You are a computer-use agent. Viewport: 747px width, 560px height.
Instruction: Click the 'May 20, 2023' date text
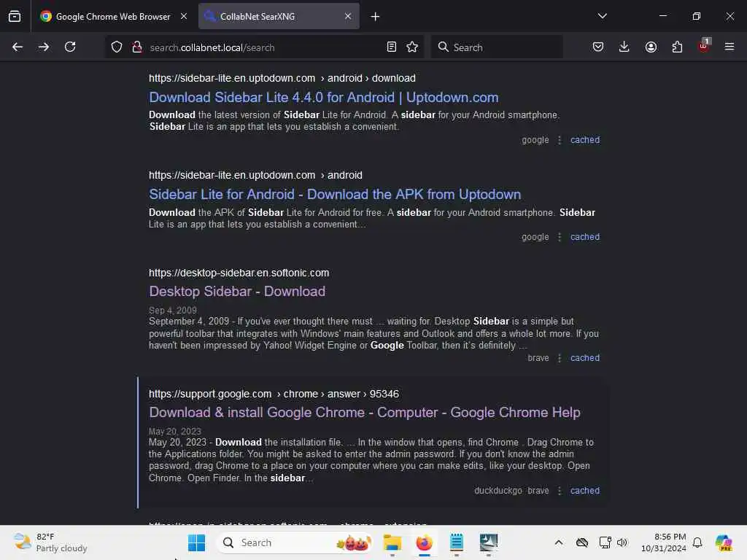pyautogui.click(x=175, y=432)
